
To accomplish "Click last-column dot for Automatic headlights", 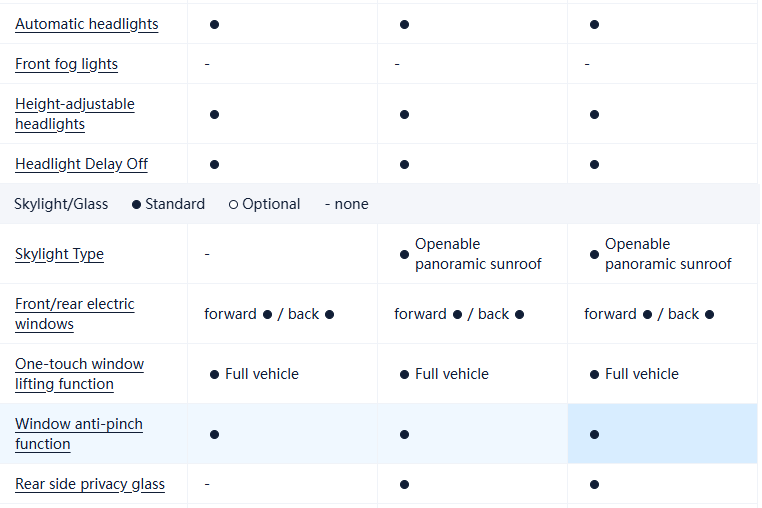I will click(594, 24).
